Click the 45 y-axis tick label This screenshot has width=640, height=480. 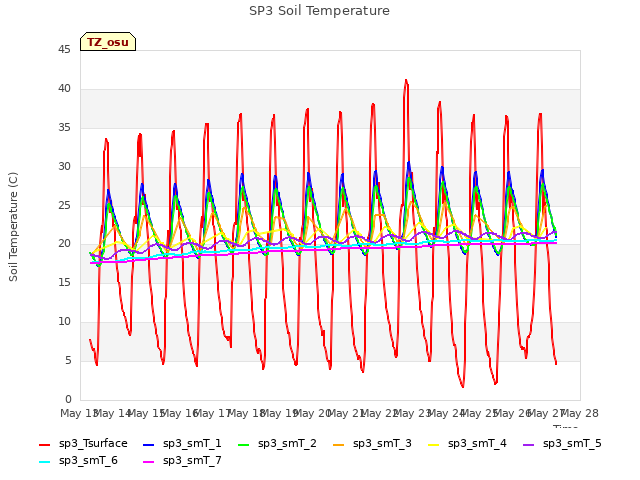(64, 49)
